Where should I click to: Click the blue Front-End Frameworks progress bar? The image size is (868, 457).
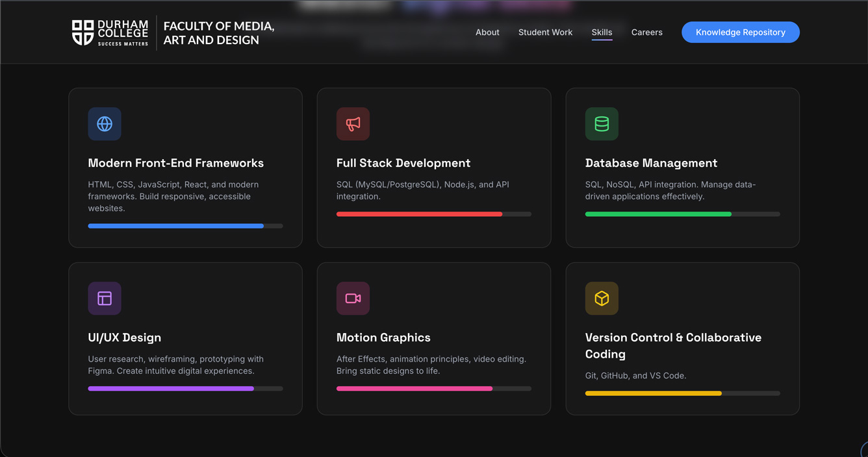185,226
